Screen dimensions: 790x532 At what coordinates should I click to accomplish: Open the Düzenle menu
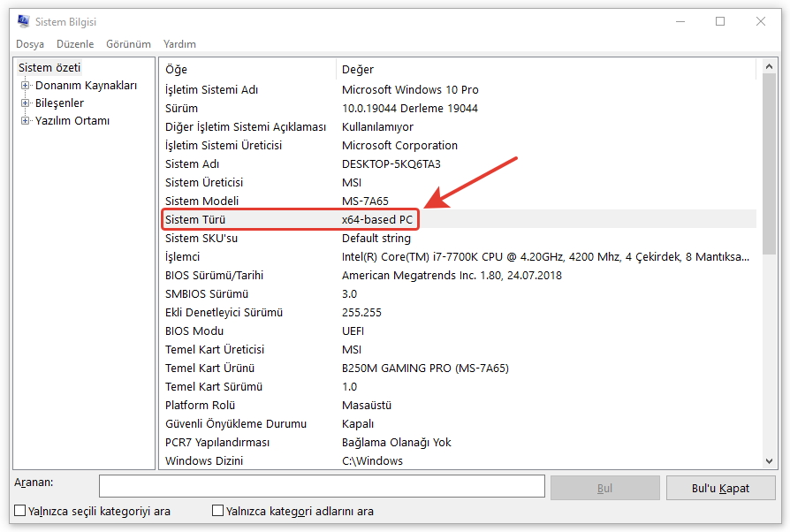[75, 44]
